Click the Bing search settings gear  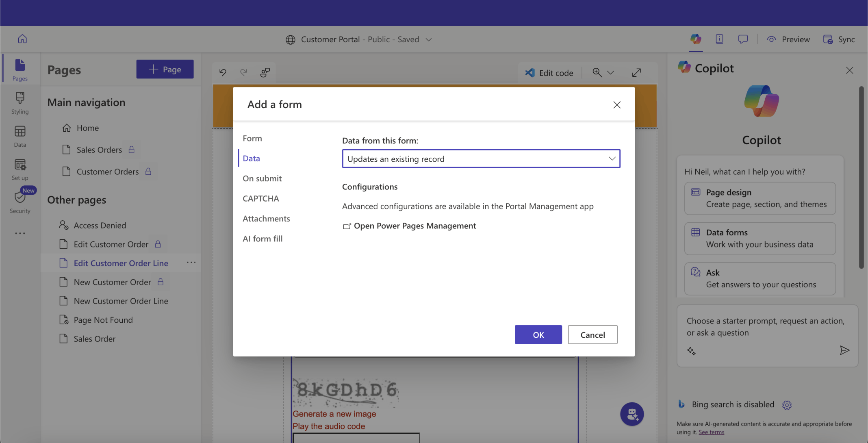point(787,405)
